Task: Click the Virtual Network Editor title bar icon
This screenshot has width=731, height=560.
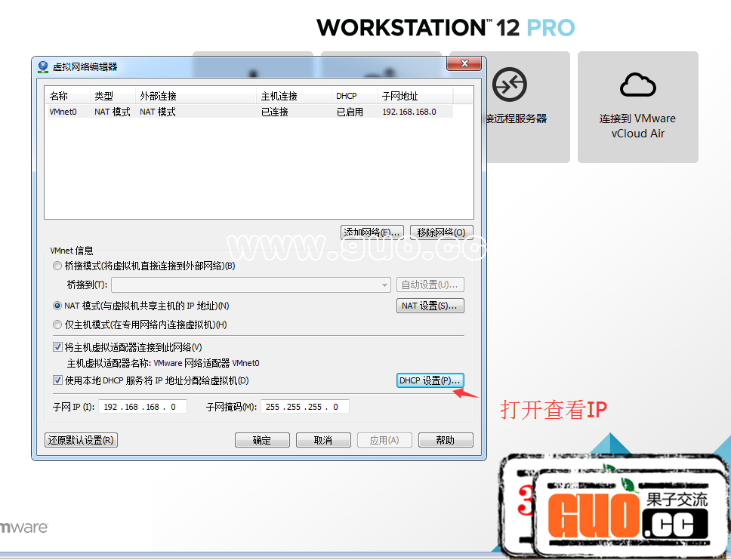Action: point(43,66)
